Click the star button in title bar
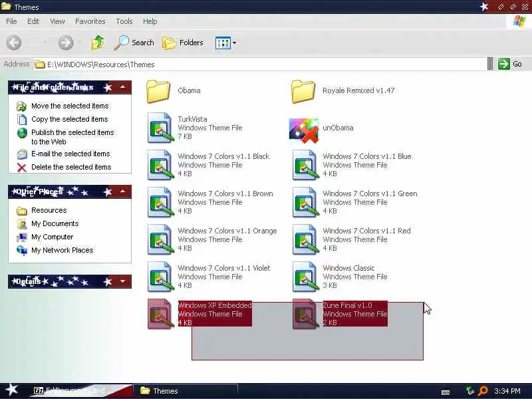This screenshot has width=532, height=399. pyautogui.click(x=484, y=7)
